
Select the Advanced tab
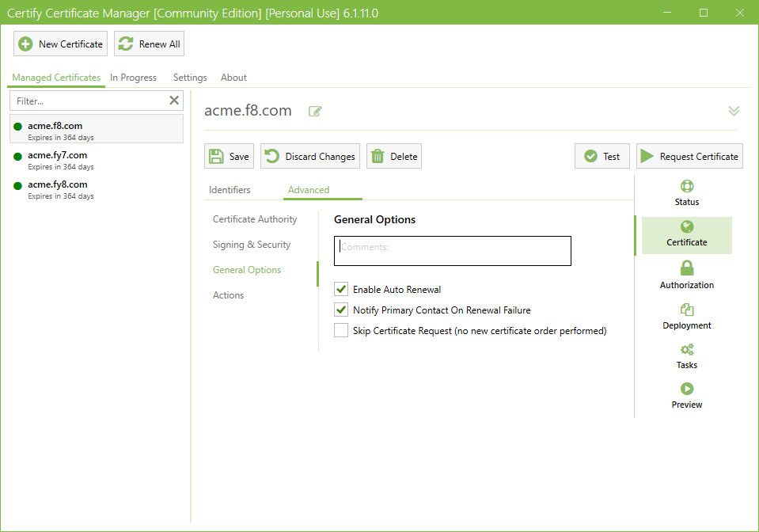(309, 190)
